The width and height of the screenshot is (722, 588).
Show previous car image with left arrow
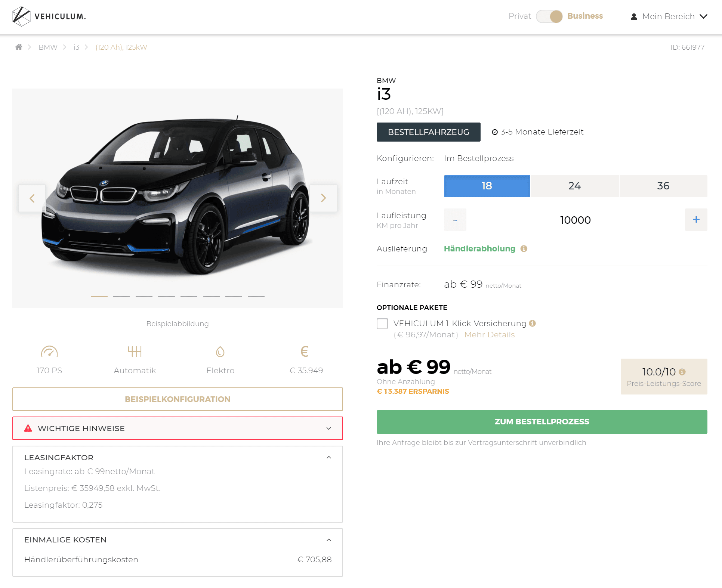pyautogui.click(x=32, y=198)
